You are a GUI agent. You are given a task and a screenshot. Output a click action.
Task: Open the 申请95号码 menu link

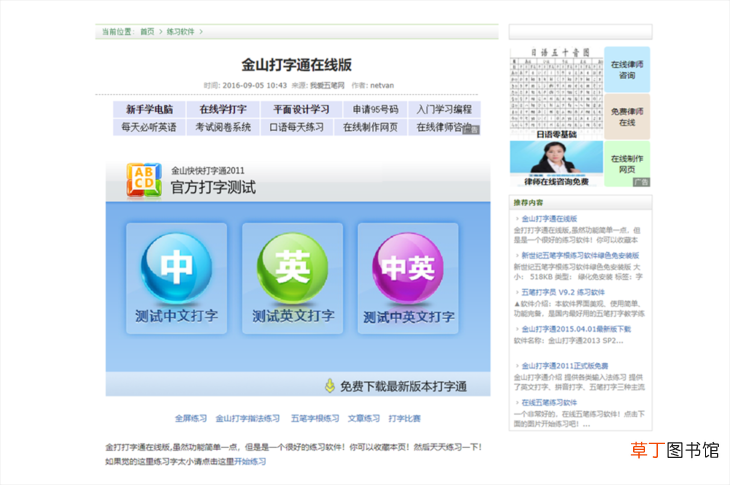tap(375, 109)
